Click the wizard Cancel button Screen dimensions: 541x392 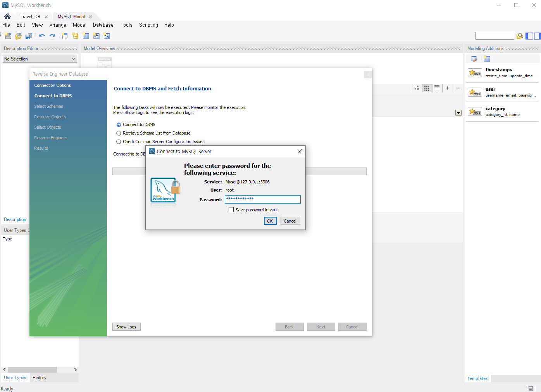352,327
